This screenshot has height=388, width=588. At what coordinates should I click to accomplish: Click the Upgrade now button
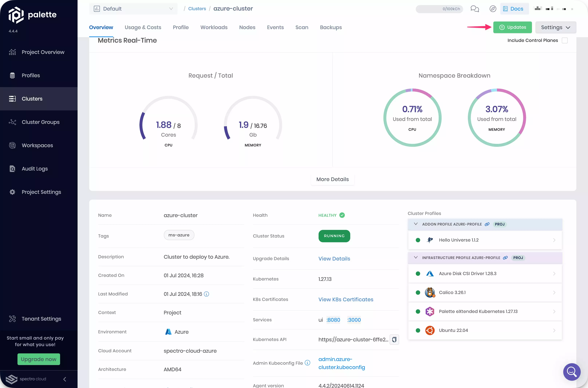pyautogui.click(x=39, y=359)
